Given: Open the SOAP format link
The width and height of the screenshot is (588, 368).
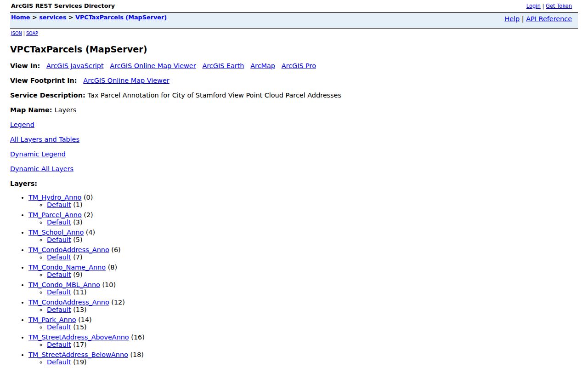Looking at the screenshot, I should coord(32,33).
